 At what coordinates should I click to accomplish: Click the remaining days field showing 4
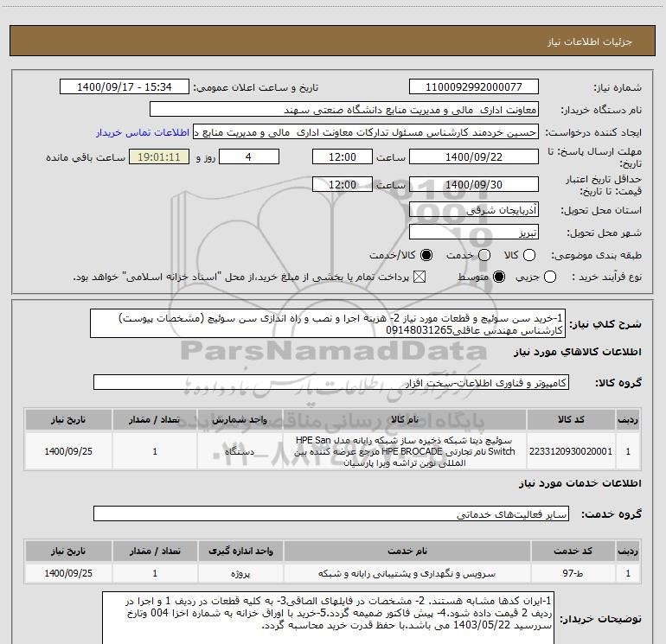[249, 156]
